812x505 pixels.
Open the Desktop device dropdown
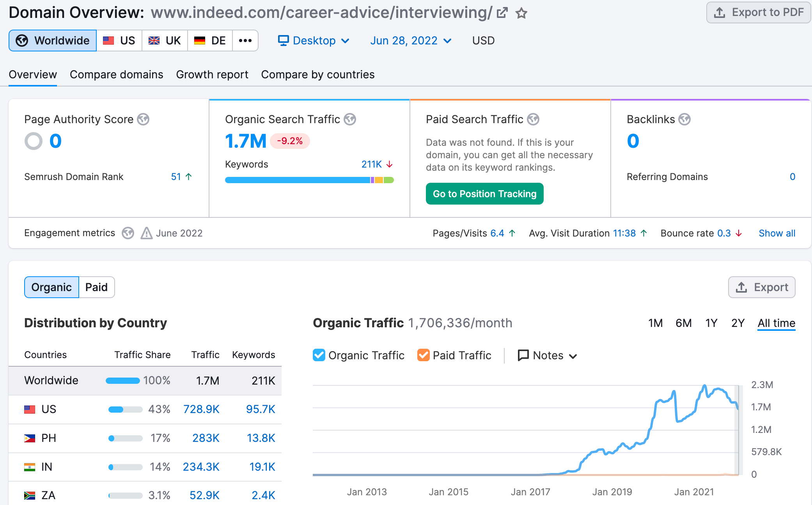pos(314,41)
